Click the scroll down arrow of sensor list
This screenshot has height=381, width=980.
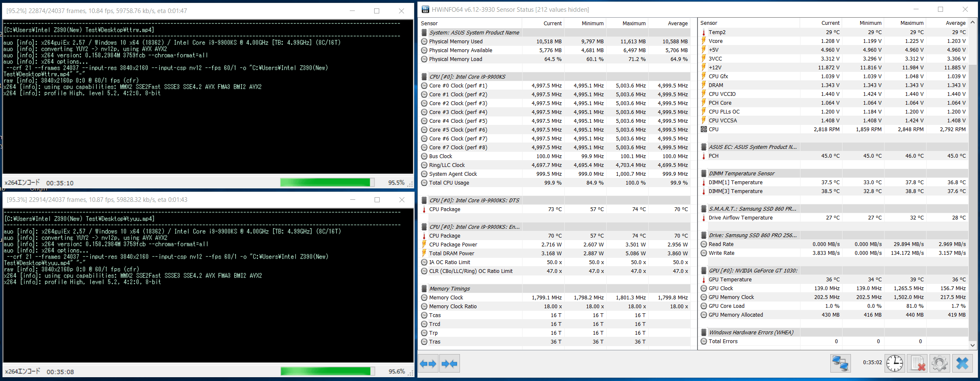tap(972, 345)
